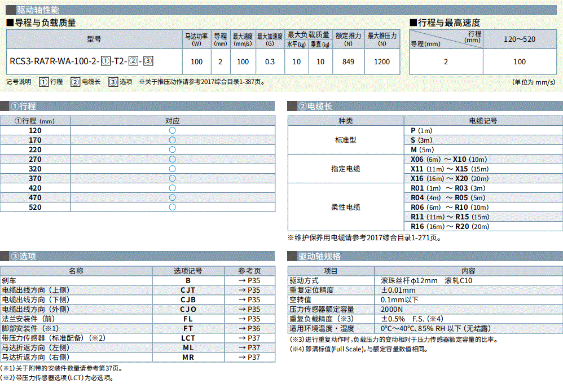Click the 最大负载质量 column header
The height and width of the screenshot is (392, 563).
pyautogui.click(x=309, y=34)
